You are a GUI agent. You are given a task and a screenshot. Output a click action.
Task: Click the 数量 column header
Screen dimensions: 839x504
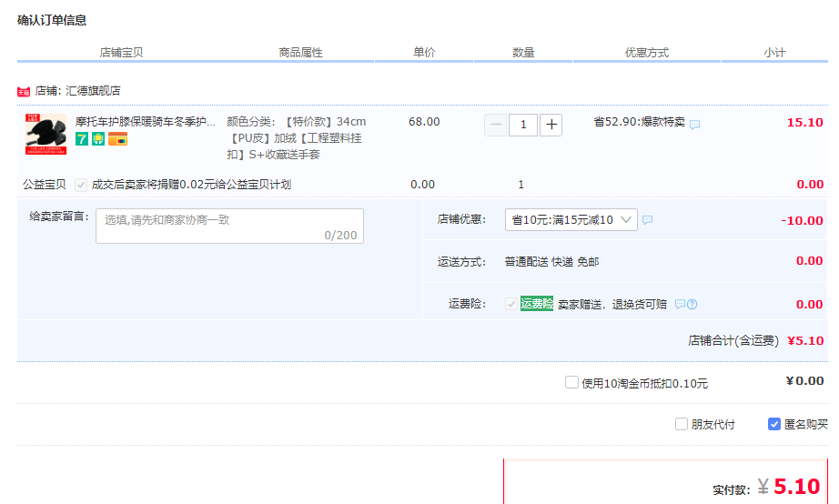click(523, 53)
